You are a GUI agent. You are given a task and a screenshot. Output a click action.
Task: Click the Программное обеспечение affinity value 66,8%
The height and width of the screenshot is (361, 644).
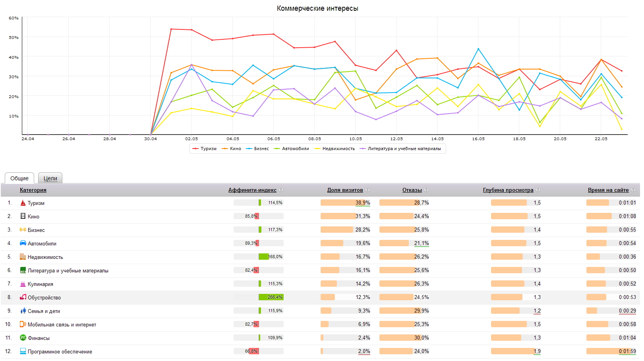pyautogui.click(x=251, y=351)
